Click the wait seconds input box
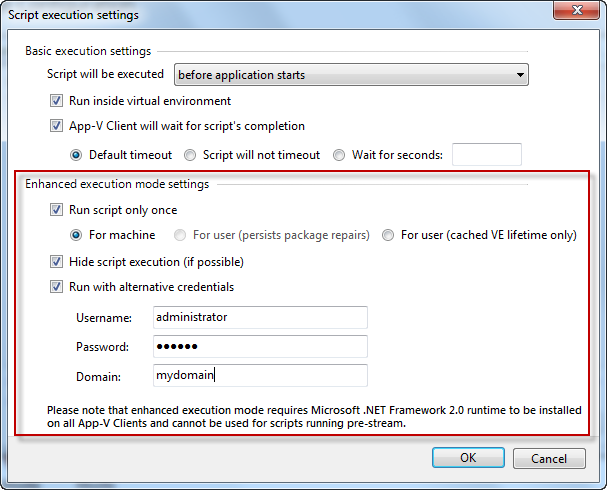 (487, 155)
